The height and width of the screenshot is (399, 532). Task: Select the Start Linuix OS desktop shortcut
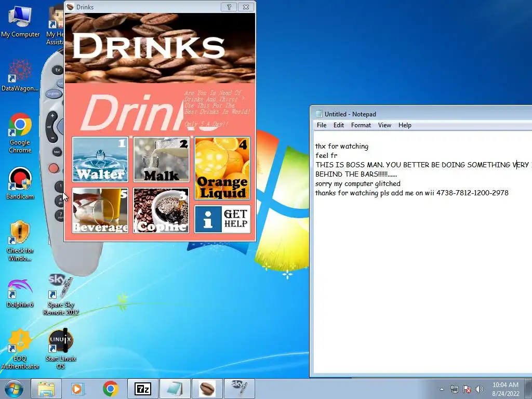click(x=61, y=349)
